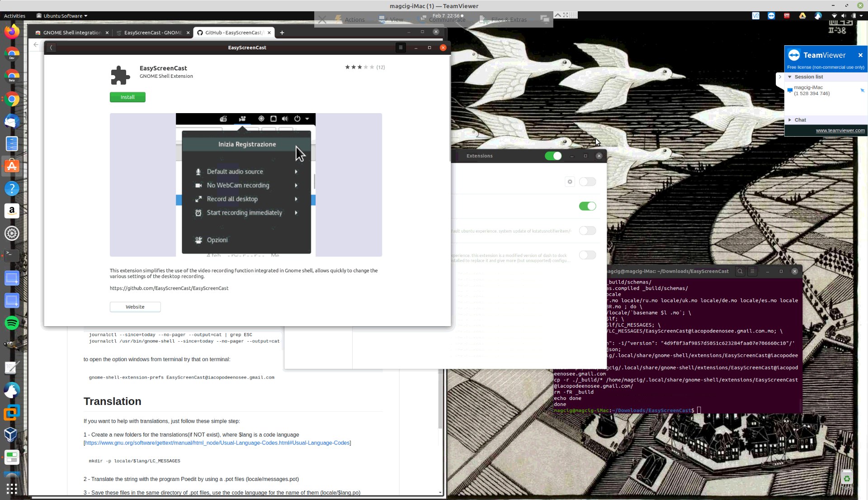This screenshot has width=868, height=500.
Task: Toggle the master Extensions switch in header
Action: click(x=553, y=156)
